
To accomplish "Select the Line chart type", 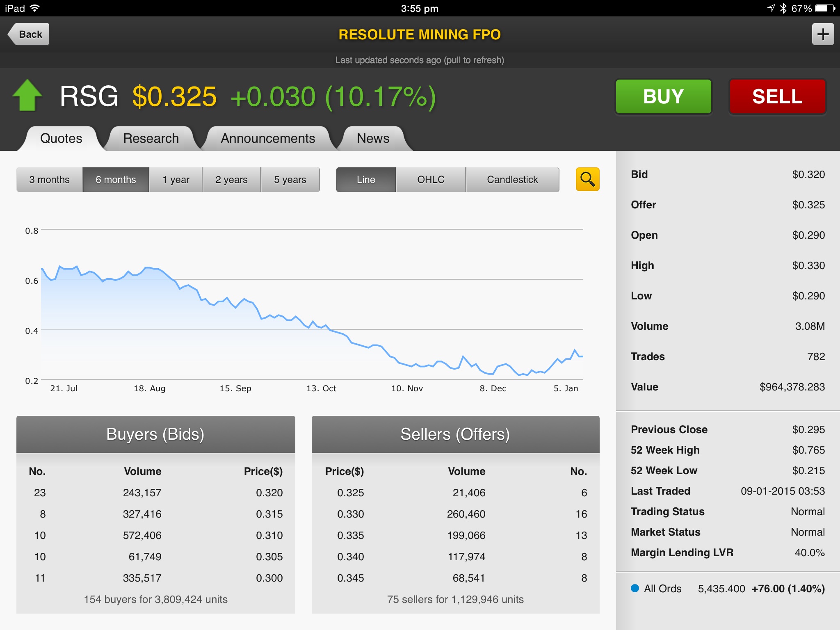I will 366,180.
